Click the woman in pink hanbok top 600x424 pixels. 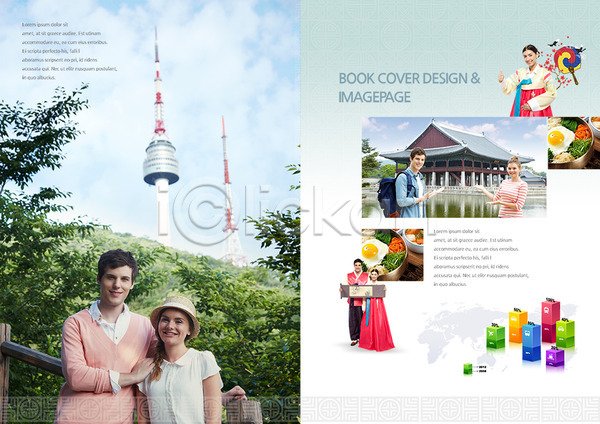[530, 82]
